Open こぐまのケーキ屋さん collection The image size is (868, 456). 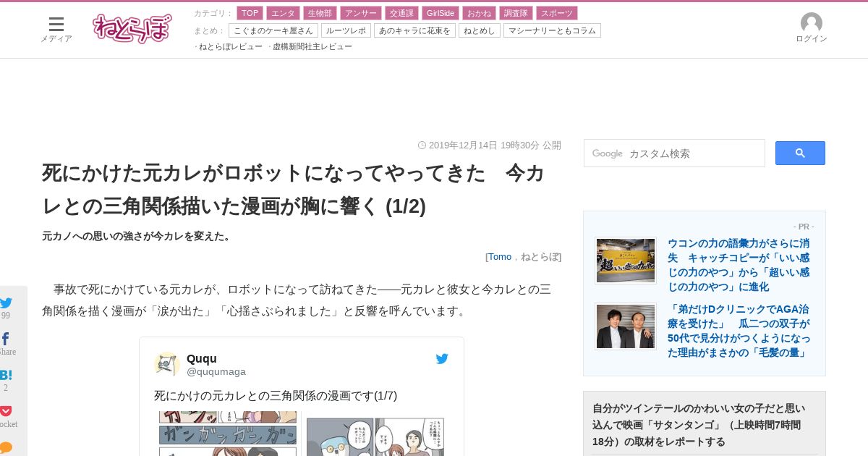pyautogui.click(x=273, y=30)
